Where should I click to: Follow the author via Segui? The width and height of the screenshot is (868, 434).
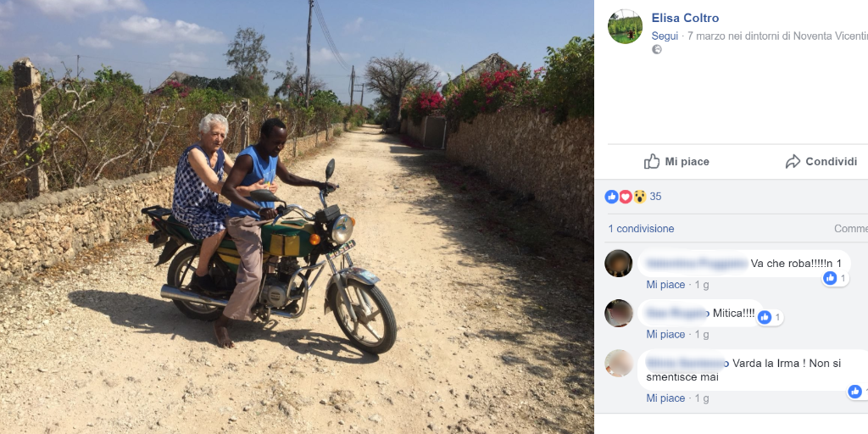point(665,36)
